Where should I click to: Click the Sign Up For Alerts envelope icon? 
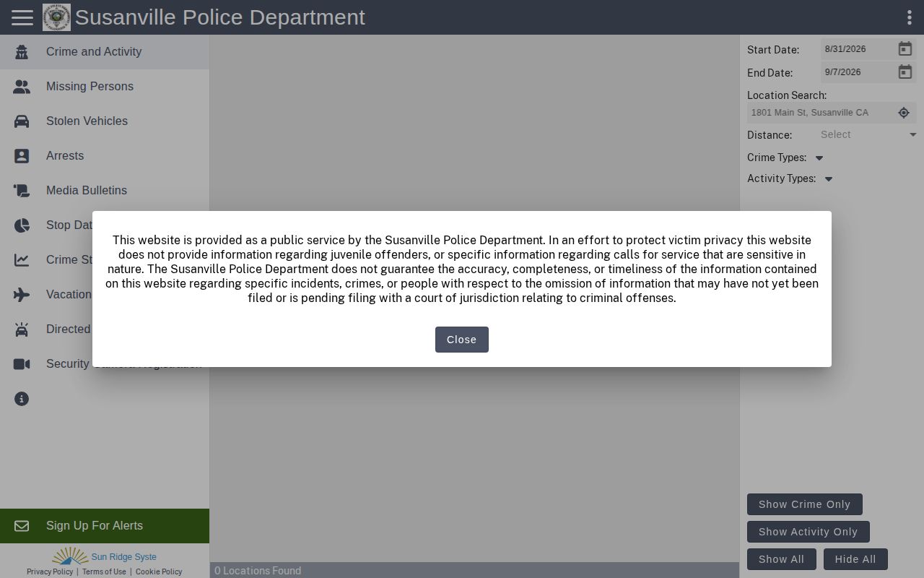click(22, 526)
